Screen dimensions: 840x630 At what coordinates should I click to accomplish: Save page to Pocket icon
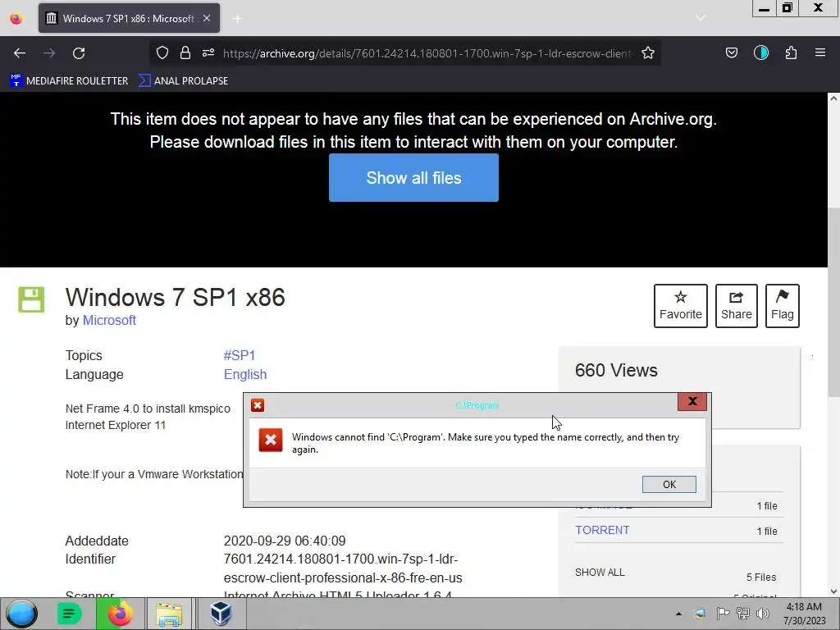(x=731, y=52)
